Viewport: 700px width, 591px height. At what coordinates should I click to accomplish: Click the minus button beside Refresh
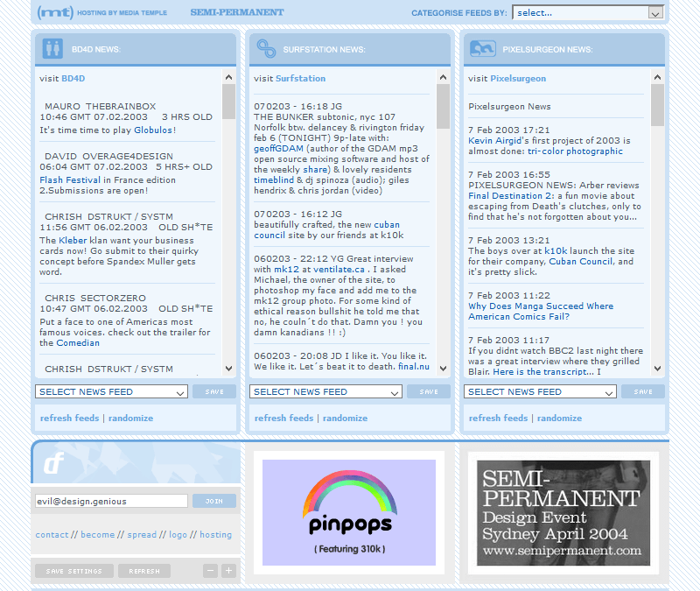click(210, 571)
